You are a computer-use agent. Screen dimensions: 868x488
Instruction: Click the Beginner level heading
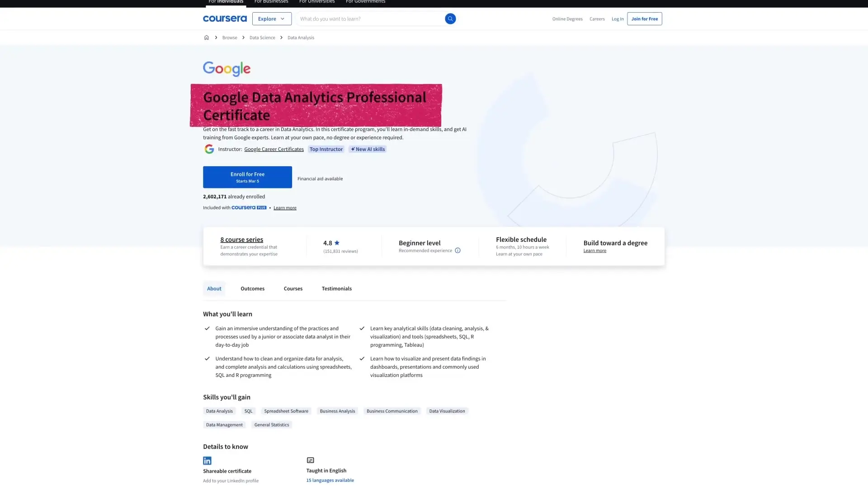(x=420, y=243)
